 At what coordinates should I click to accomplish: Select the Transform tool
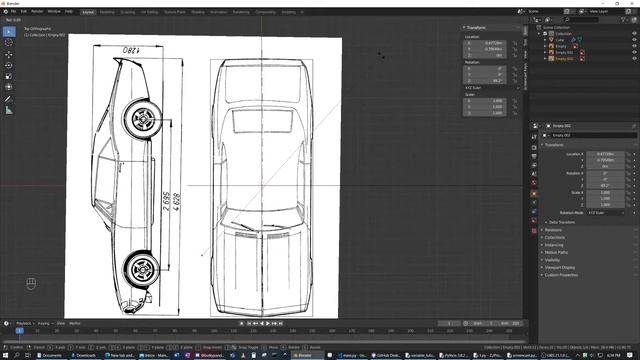click(9, 87)
